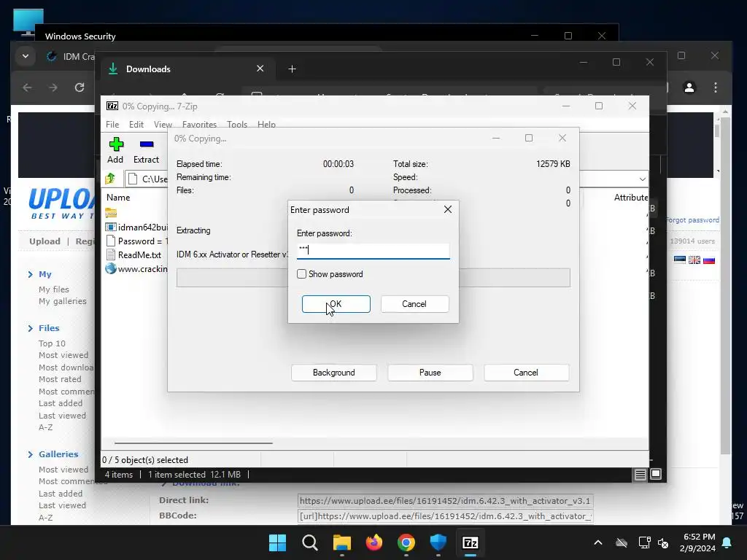Click Chrome profile avatar icon

point(689,87)
